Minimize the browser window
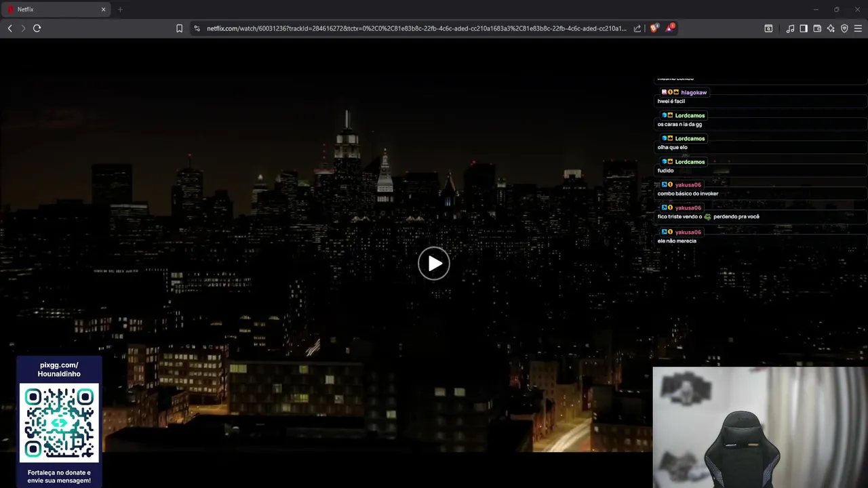Image resolution: width=868 pixels, height=488 pixels. [x=816, y=9]
